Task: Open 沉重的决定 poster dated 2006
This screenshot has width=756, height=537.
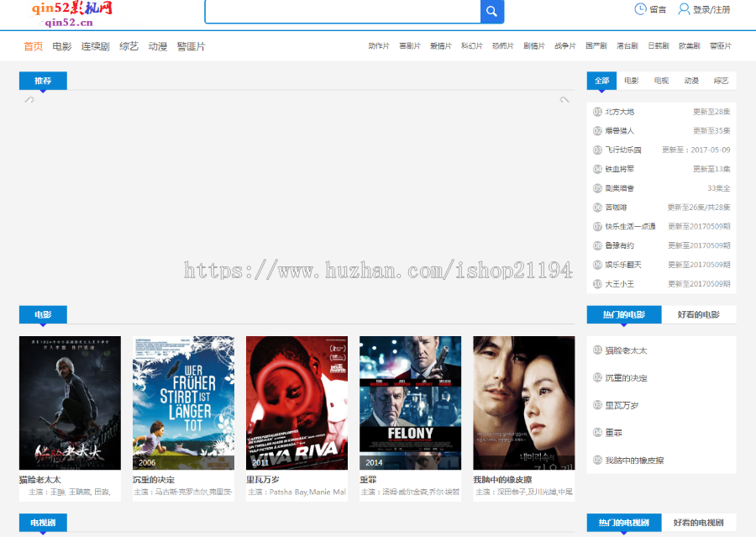Action: 183,403
